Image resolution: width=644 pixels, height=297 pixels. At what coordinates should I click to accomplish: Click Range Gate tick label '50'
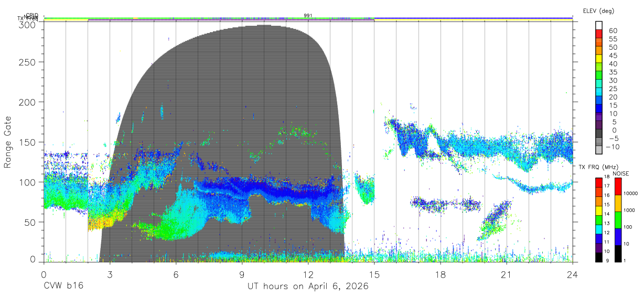(x=30, y=222)
